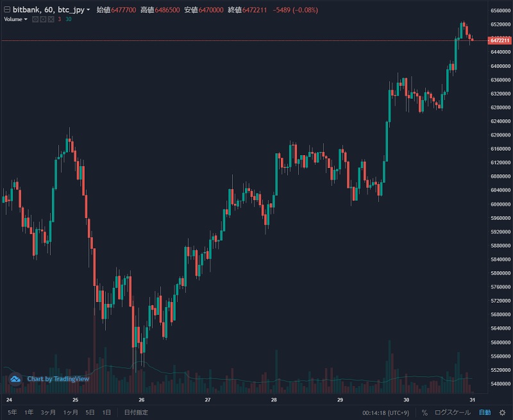This screenshot has width=513, height=420.
Task: Open Volume indicator settings gear
Action: pos(43,19)
